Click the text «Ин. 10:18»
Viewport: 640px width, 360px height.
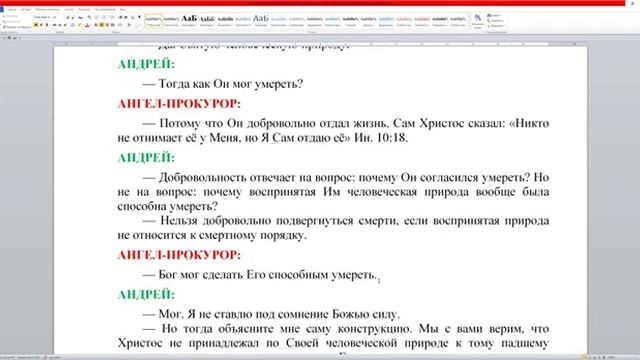click(380, 138)
